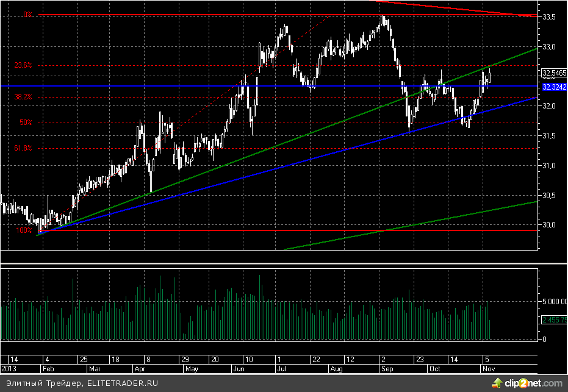
Task: Click the 2013 year label on timeline
Action: [x=9, y=369]
